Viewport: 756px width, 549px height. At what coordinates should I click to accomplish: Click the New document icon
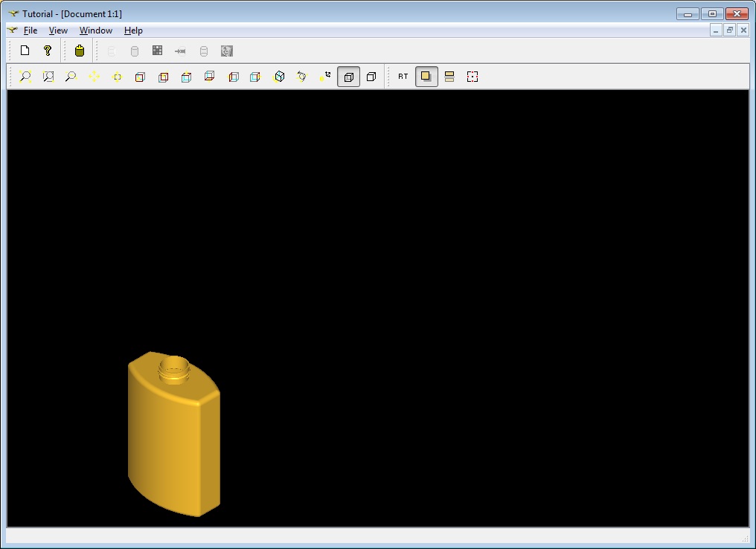point(25,51)
